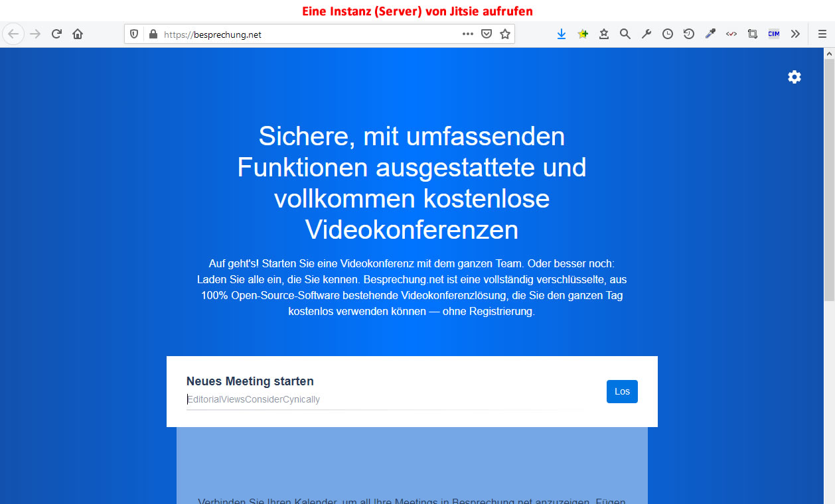This screenshot has height=504, width=835.
Task: Click the CIM extension icon
Action: click(774, 34)
